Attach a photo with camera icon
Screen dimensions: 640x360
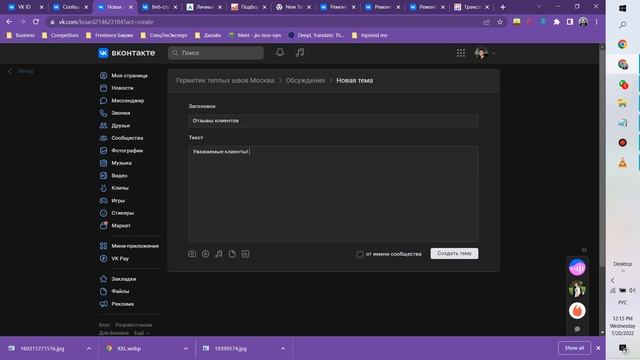click(x=192, y=254)
